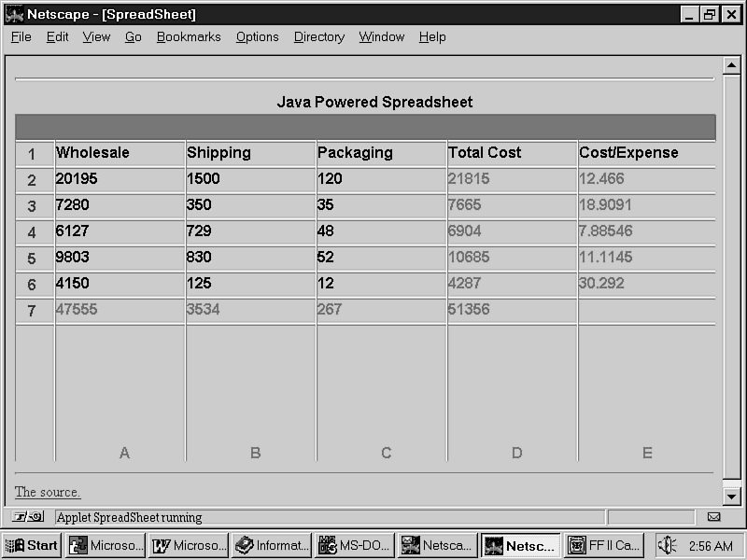Open the Options menu
The height and width of the screenshot is (560, 747).
[257, 37]
